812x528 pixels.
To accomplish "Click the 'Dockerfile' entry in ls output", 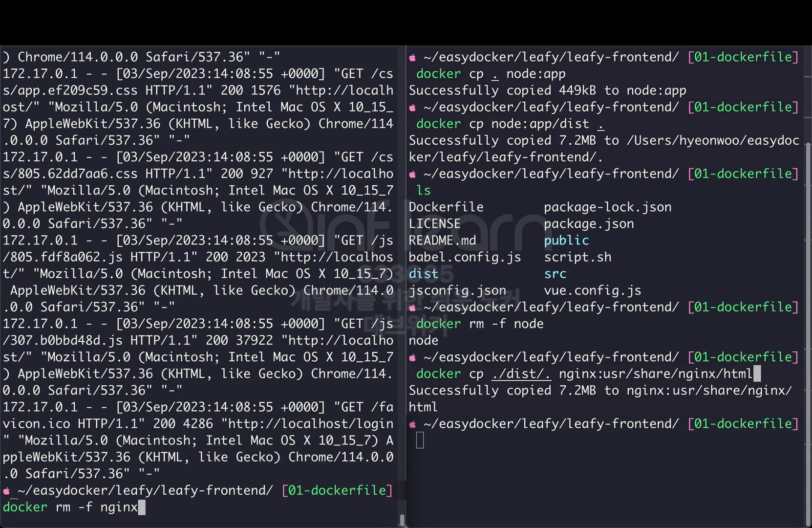I will (x=446, y=207).
